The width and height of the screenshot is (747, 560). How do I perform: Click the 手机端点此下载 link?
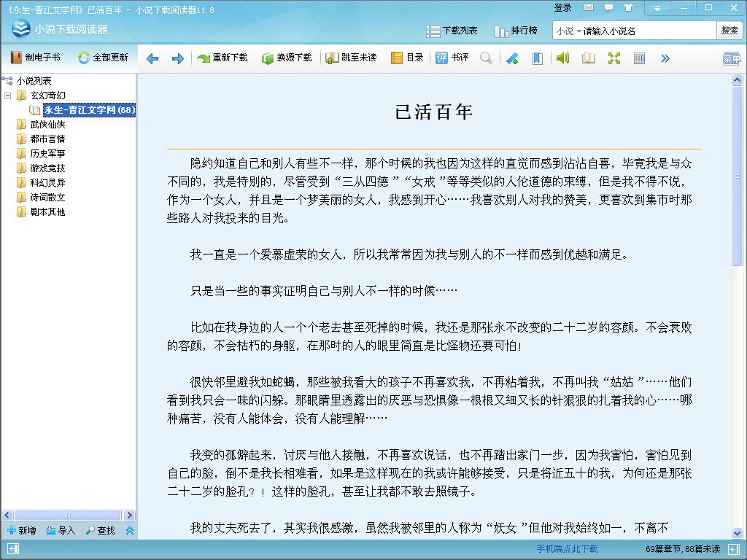(x=567, y=549)
